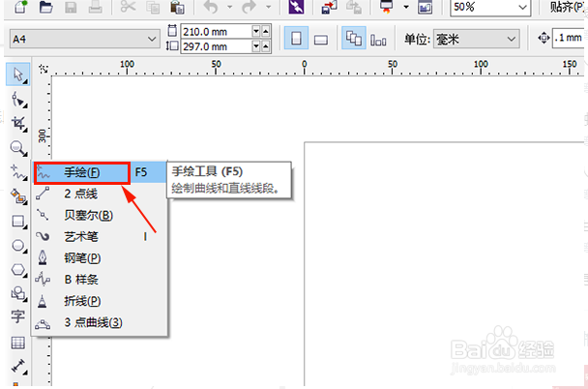Click the Redo arrow icon
588x389 pixels.
[250, 7]
